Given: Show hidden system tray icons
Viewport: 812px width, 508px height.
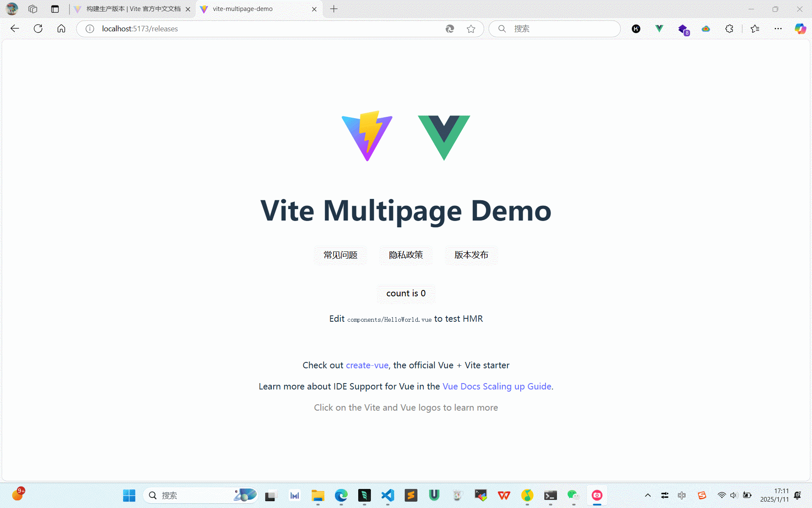Looking at the screenshot, I should pyautogui.click(x=648, y=495).
